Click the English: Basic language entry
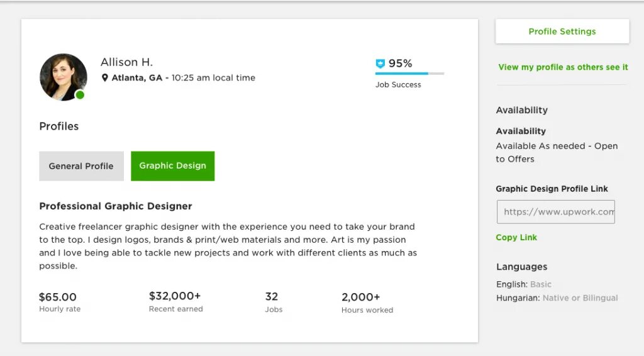 tap(524, 284)
